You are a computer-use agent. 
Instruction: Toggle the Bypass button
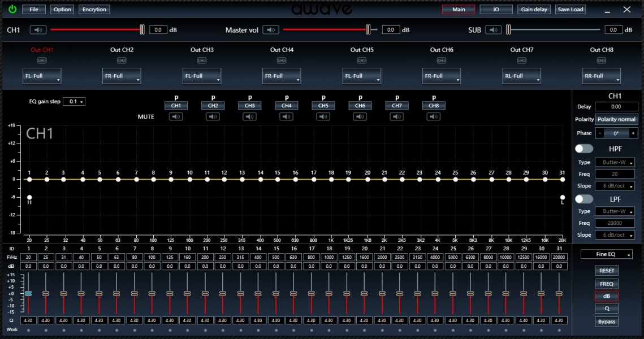(x=606, y=321)
